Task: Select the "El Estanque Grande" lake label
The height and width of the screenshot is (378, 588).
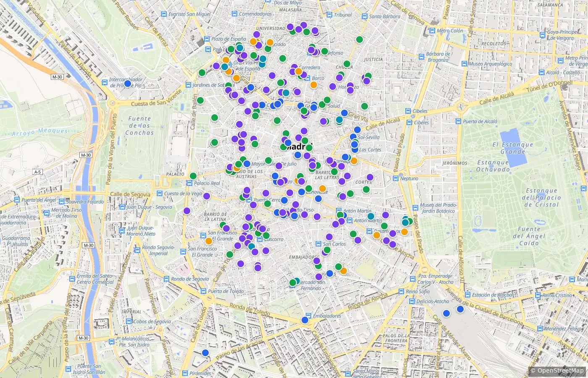Action: 513,148
